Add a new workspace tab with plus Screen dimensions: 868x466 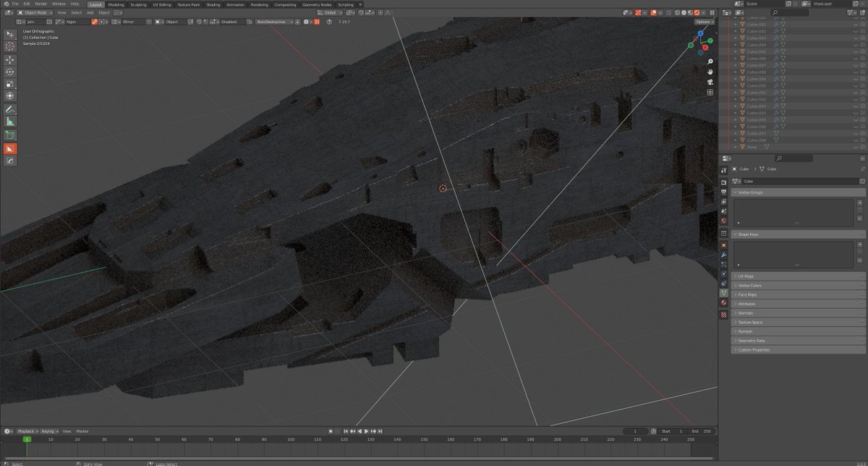[360, 4]
